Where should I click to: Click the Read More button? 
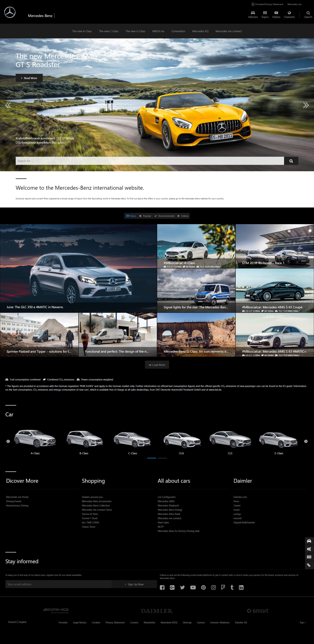tap(29, 78)
